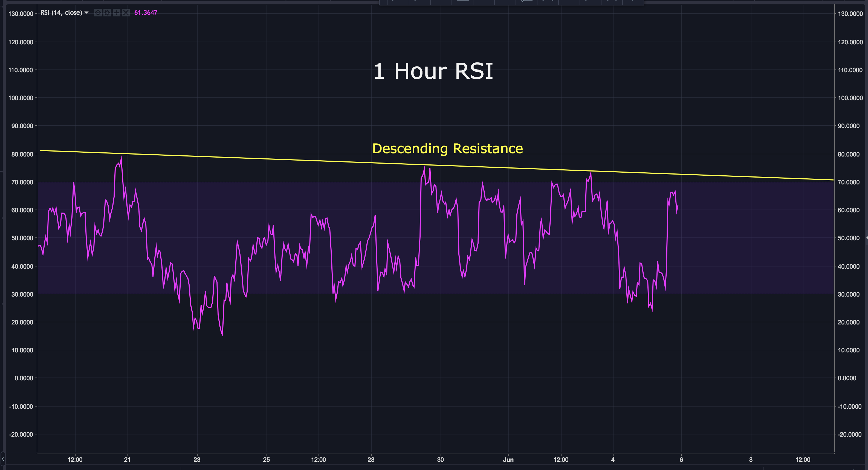Click the '23' date on time axis
The height and width of the screenshot is (470, 868).
197,460
